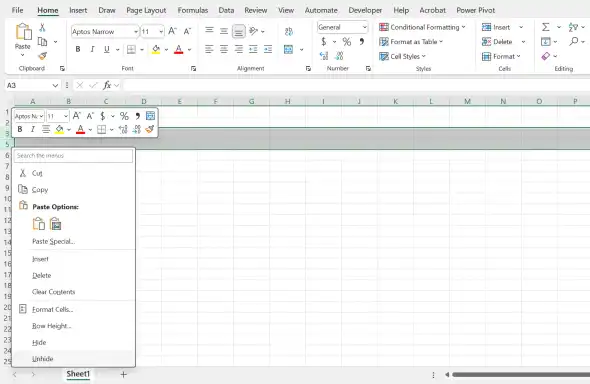This screenshot has height=384, width=590.
Task: Click the AutoSum sigma icon
Action: click(x=546, y=27)
